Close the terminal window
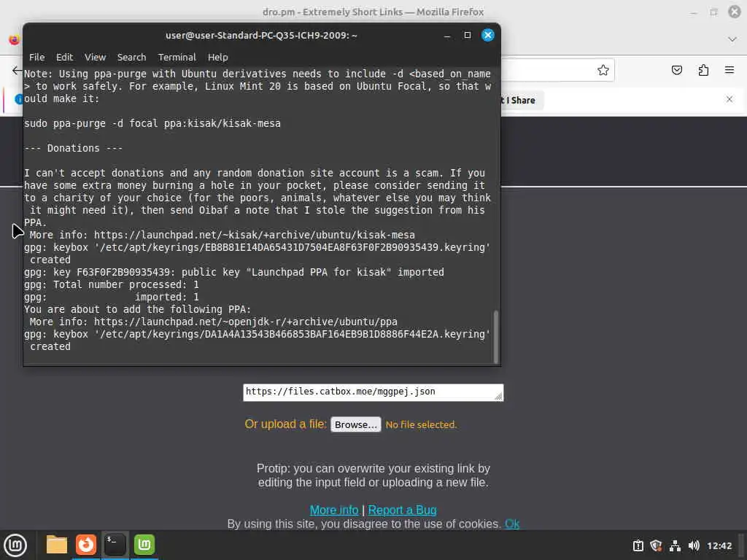 (x=488, y=35)
